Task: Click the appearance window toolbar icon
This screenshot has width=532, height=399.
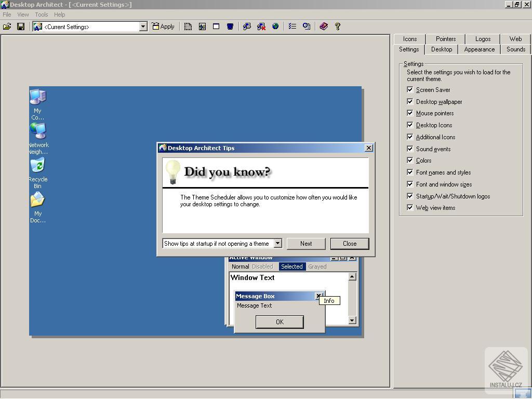Action: [216, 26]
